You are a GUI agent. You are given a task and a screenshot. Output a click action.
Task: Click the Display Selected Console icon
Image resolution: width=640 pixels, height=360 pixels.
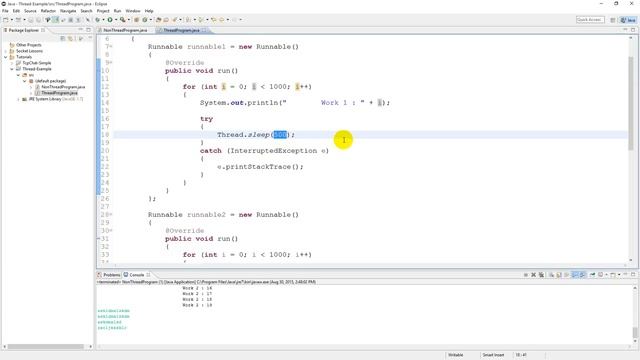coord(601,275)
